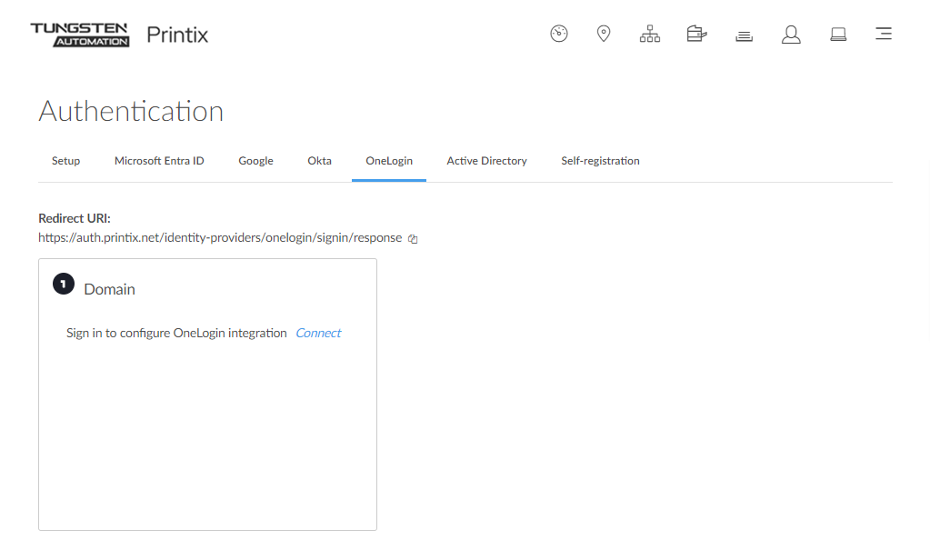
Task: Click the Computers laptop icon
Action: (838, 35)
